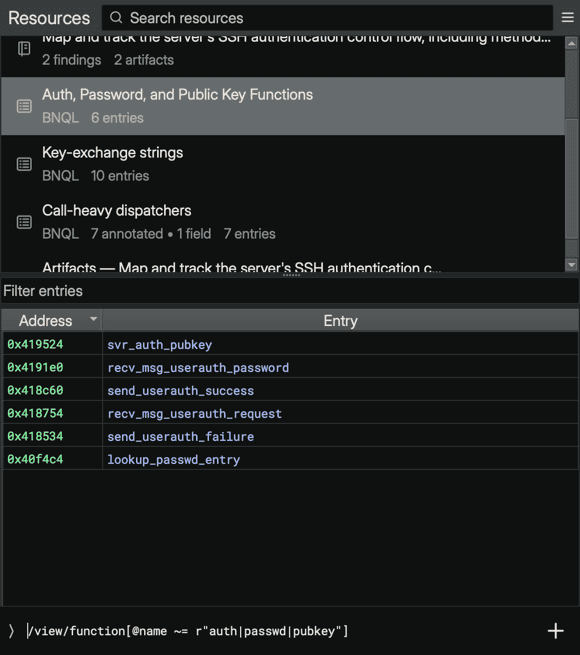This screenshot has height=655, width=580.
Task: Select Auth, Password, and Public Key Functions
Action: tap(283, 106)
